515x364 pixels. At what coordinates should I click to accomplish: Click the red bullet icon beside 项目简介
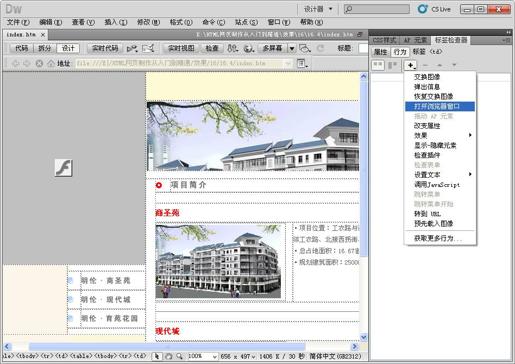(x=159, y=185)
